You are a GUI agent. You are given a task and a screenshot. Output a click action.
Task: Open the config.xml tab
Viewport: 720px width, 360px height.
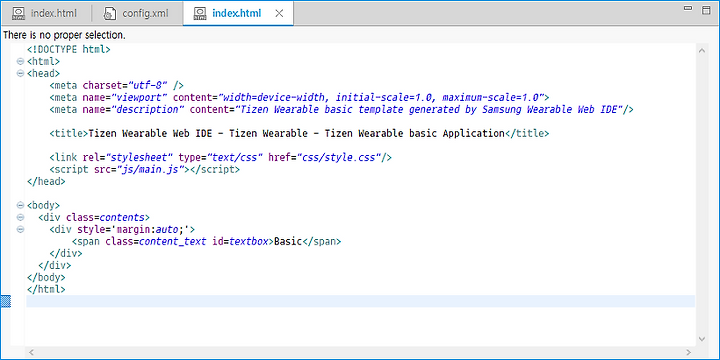coord(136,13)
